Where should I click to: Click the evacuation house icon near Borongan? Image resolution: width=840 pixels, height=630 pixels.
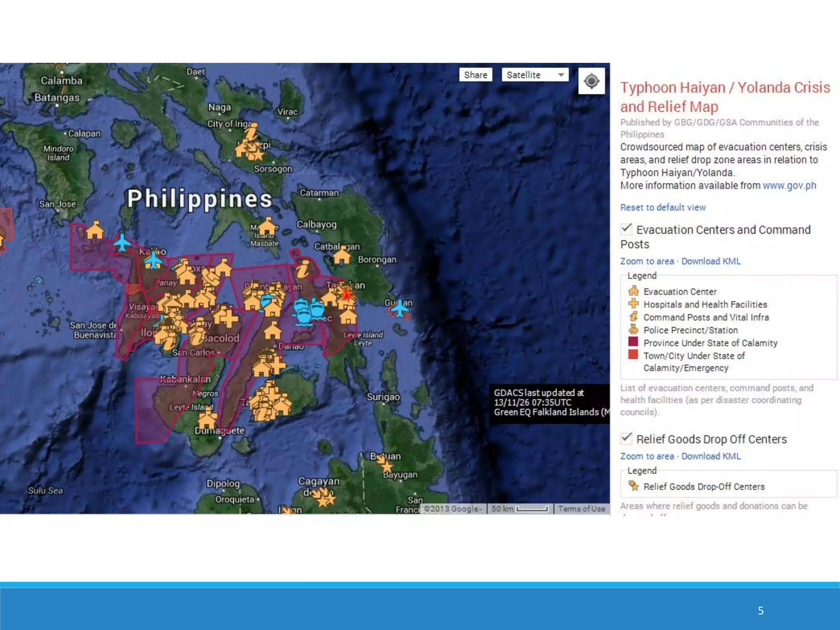click(342, 256)
